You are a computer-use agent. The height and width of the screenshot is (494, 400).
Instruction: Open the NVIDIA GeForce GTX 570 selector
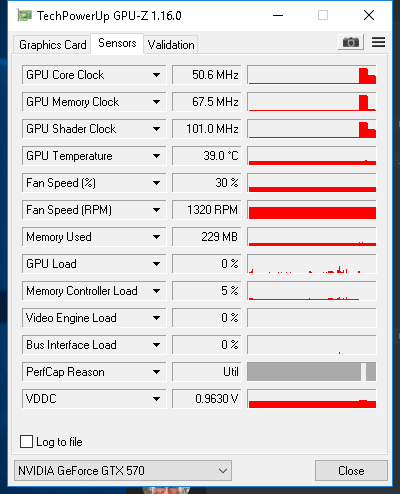point(123,471)
